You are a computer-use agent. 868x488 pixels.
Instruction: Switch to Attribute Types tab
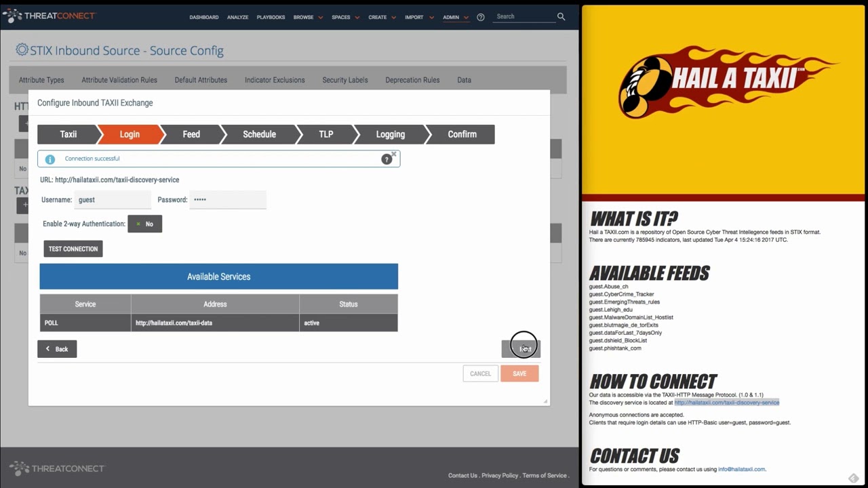click(41, 80)
